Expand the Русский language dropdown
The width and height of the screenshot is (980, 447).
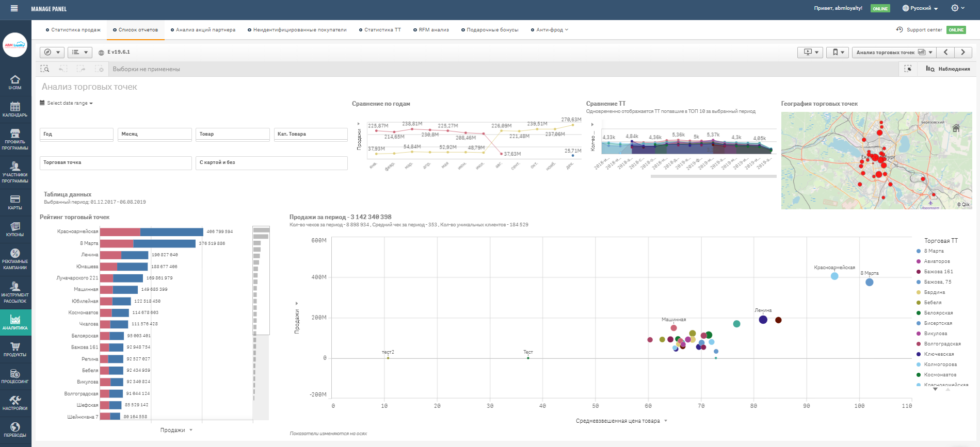point(920,8)
